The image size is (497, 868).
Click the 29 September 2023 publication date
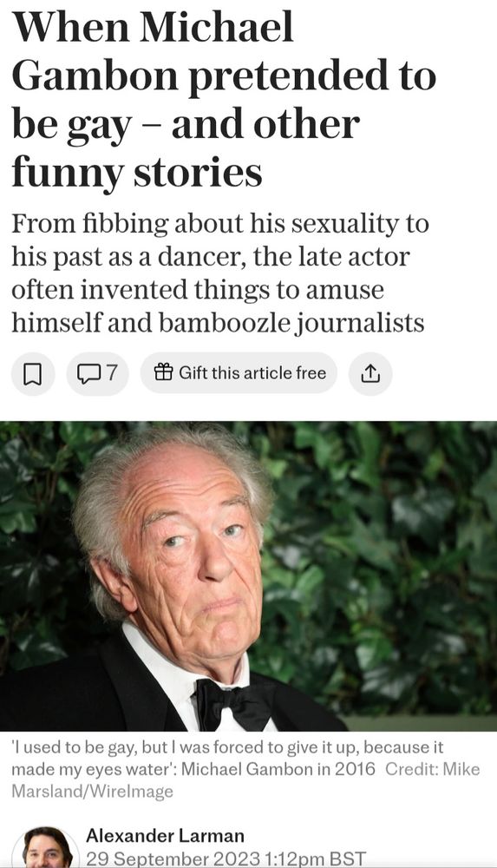(x=172, y=858)
